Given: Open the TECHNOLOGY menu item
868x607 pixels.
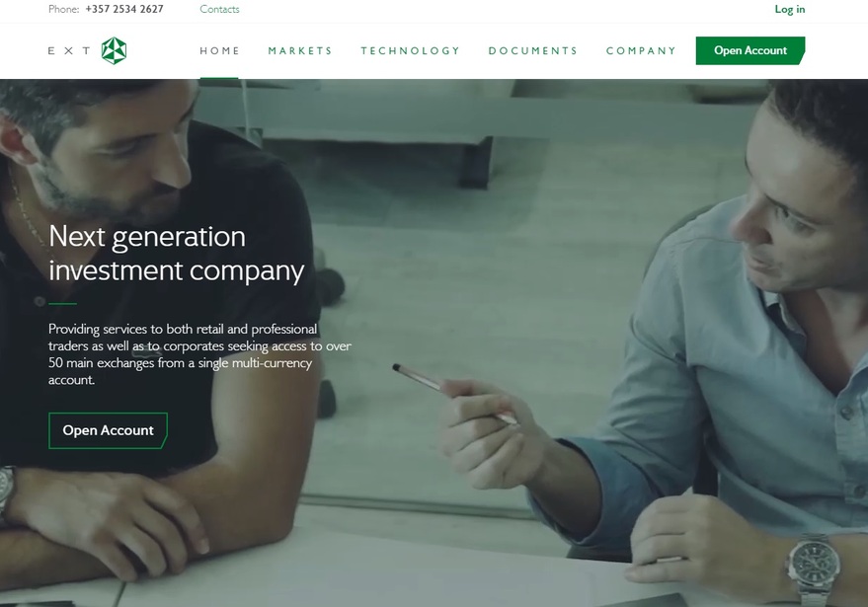Looking at the screenshot, I should coord(410,51).
